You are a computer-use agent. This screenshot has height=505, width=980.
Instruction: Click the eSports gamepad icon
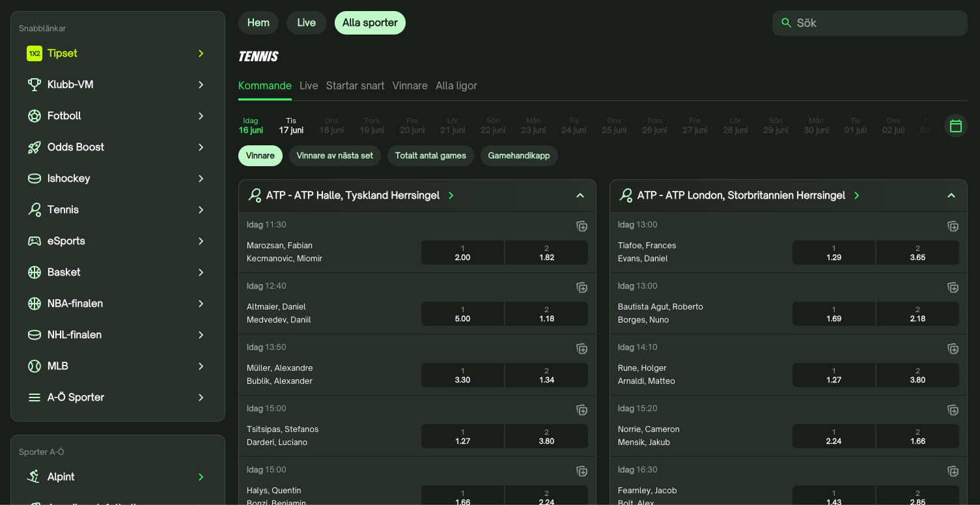[x=35, y=241]
